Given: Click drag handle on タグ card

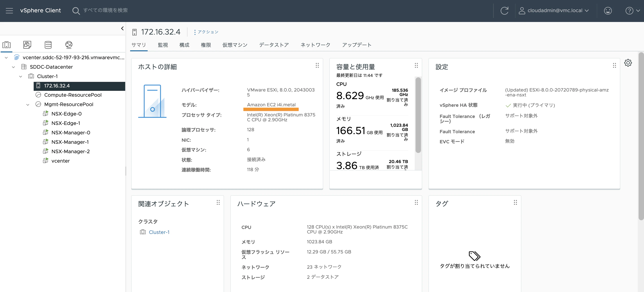Looking at the screenshot, I should pyautogui.click(x=515, y=203).
